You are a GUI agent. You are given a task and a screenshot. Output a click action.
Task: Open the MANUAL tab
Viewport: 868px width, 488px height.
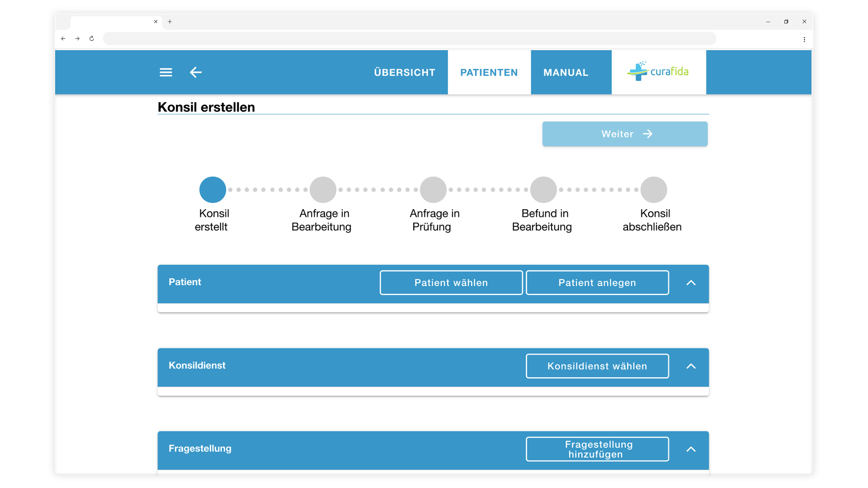coord(566,72)
